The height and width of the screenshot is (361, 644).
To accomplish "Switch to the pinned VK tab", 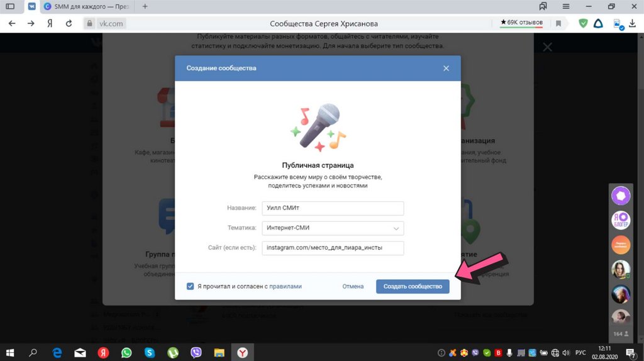I will point(31,6).
